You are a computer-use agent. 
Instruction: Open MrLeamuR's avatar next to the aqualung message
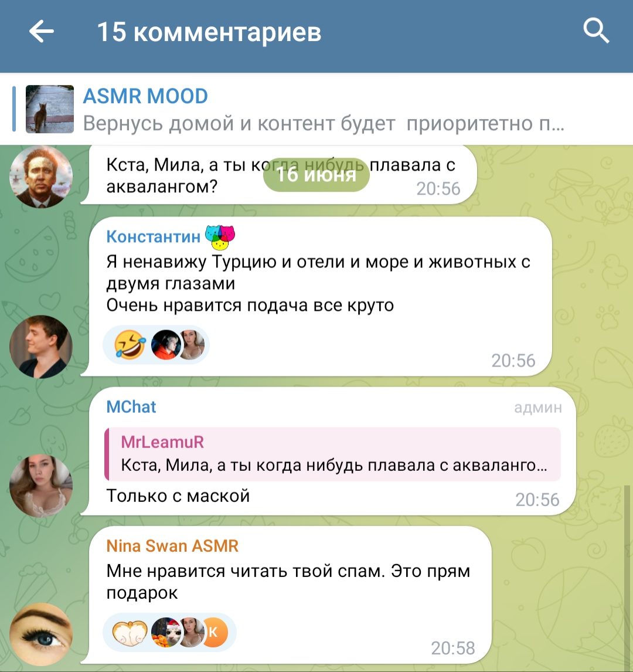pos(41,177)
